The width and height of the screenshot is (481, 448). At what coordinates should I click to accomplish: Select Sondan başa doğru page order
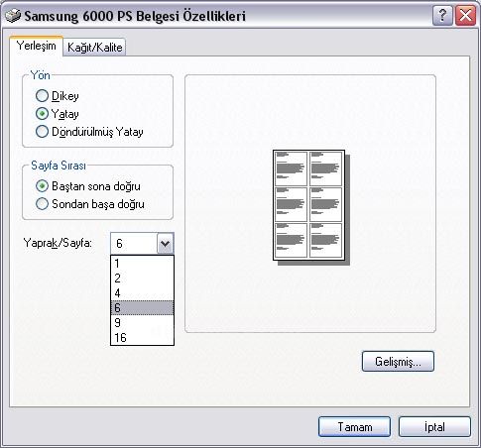[42, 204]
